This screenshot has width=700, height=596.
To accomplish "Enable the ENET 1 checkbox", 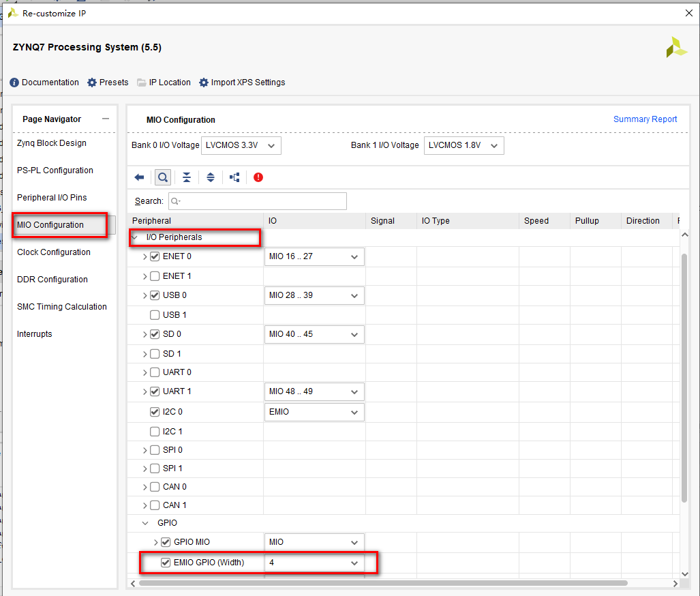I will [155, 276].
